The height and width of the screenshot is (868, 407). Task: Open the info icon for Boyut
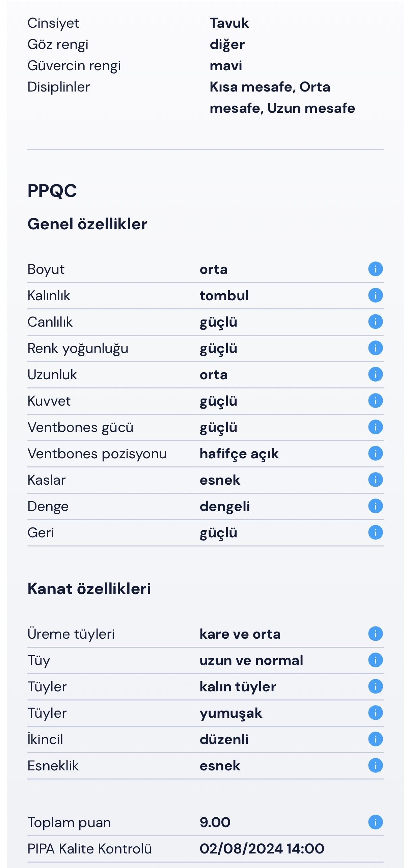pyautogui.click(x=375, y=269)
